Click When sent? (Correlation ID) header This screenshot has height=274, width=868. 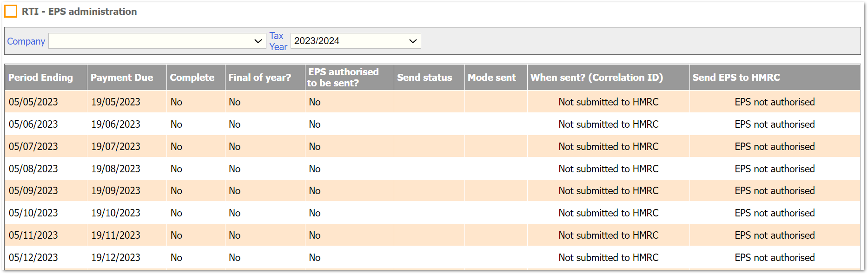pos(596,78)
